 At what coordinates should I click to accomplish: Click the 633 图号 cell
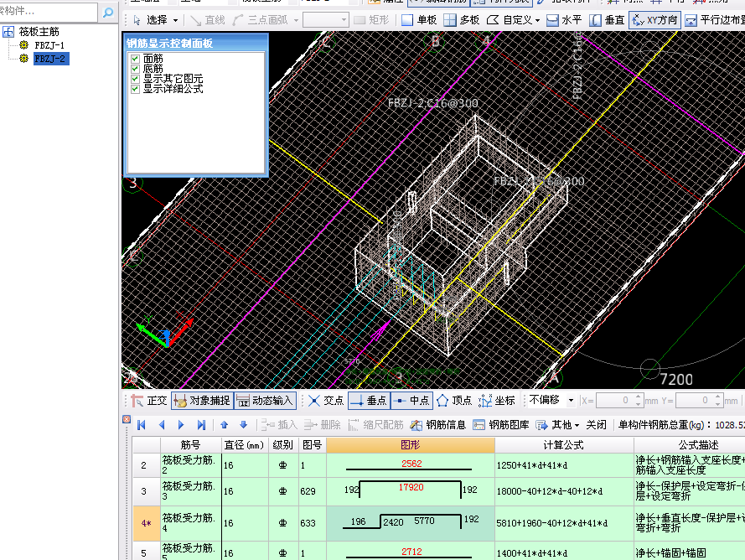pyautogui.click(x=313, y=523)
